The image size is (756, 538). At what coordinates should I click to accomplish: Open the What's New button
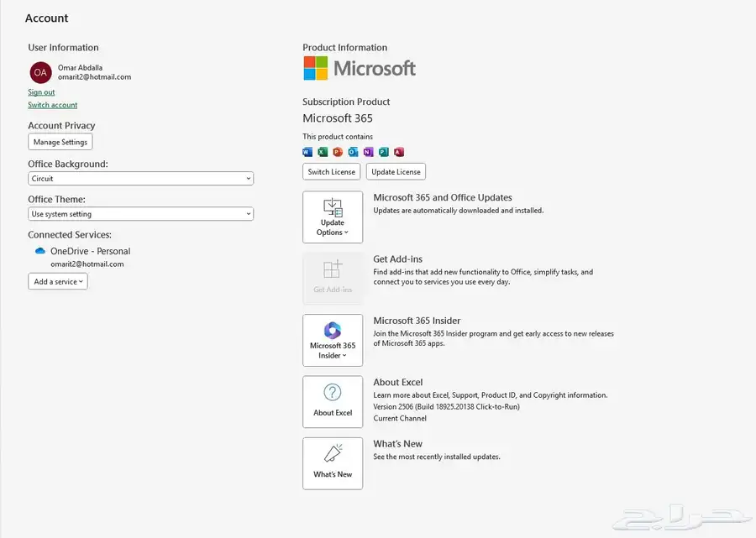(x=333, y=463)
